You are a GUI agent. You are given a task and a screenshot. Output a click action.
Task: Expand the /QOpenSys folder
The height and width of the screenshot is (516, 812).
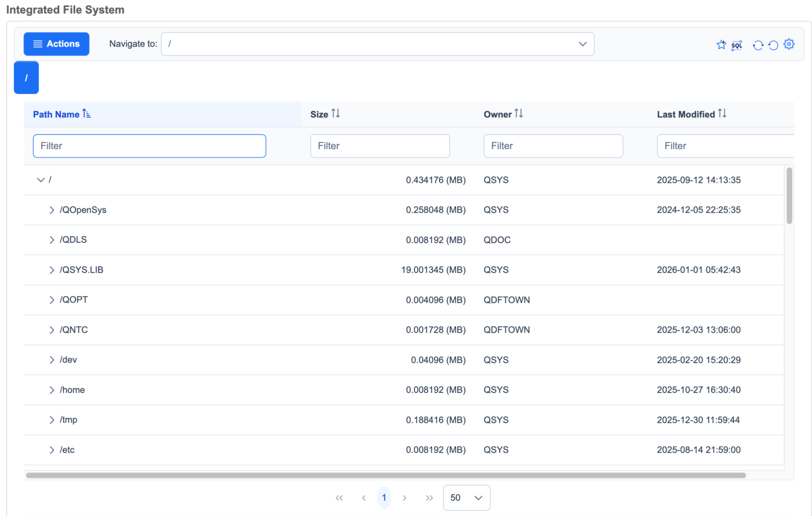(x=52, y=210)
